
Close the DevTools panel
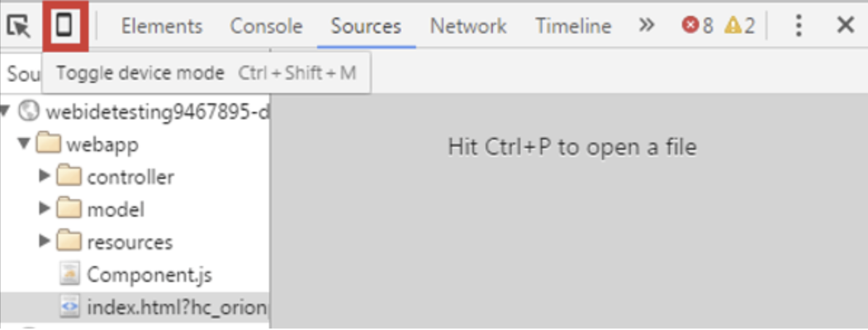click(x=845, y=25)
